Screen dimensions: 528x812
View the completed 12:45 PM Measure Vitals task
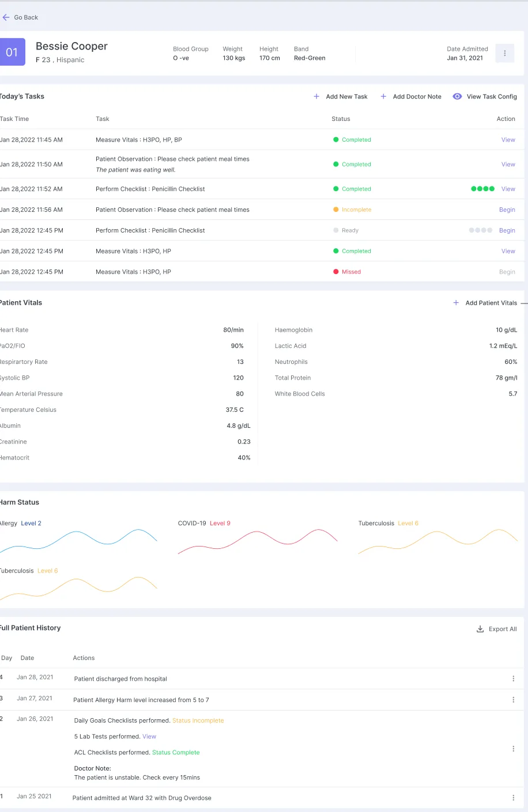[x=508, y=251]
